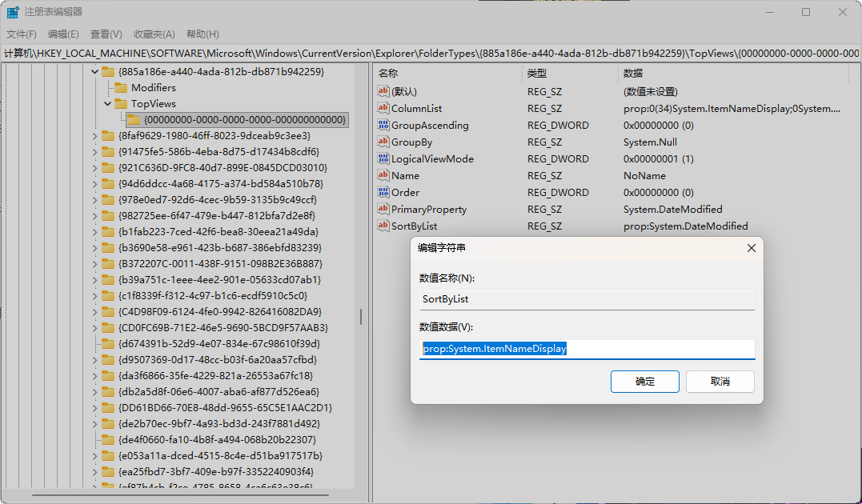Viewport: 862px width, 504px height.
Task: Expand the {94d6ddcc-4a68-4175-a374-bd584a510b78} key
Action: click(x=94, y=183)
